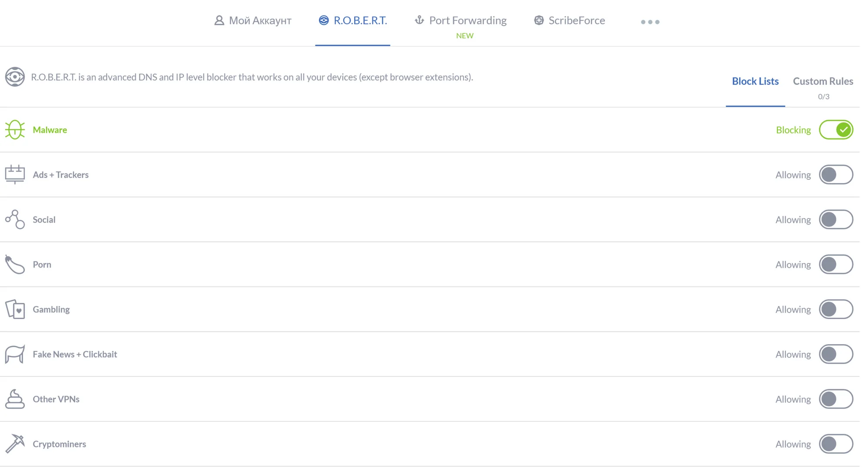Click the R.O.B.E.R.T. tab eye icon
Screen dimensions: 868x474
(324, 20)
